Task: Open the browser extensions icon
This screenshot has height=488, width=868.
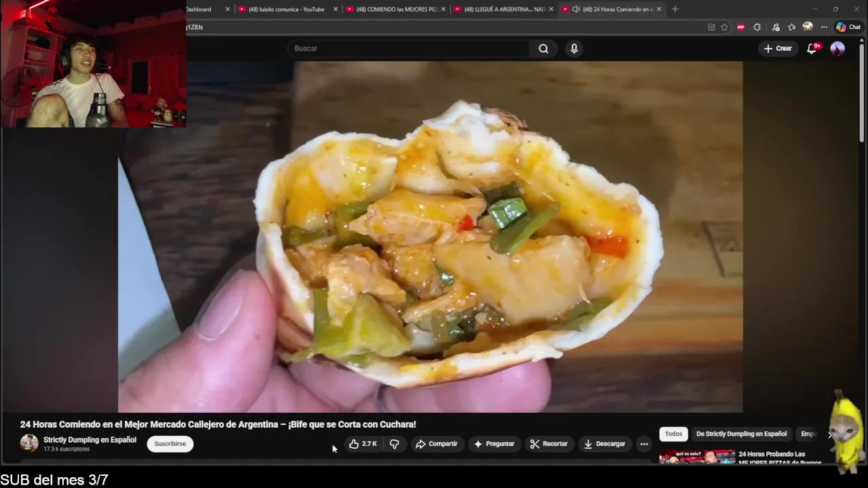Action: [757, 27]
